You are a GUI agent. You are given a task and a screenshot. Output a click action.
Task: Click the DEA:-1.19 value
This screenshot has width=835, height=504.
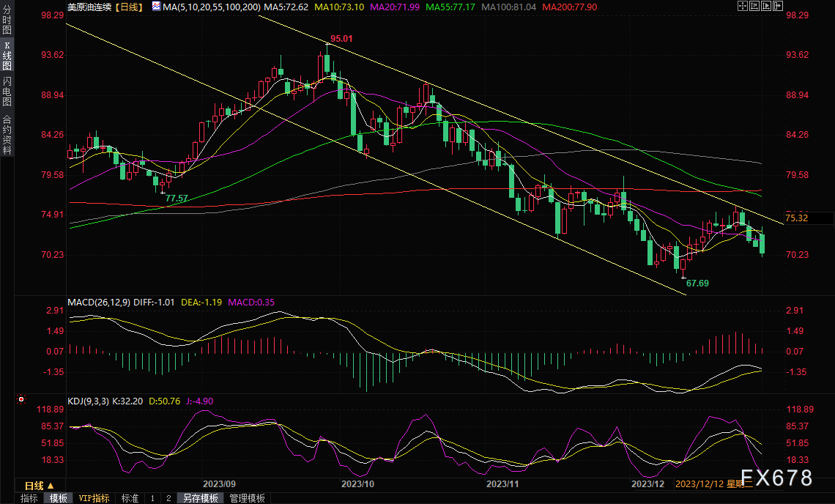tap(201, 302)
